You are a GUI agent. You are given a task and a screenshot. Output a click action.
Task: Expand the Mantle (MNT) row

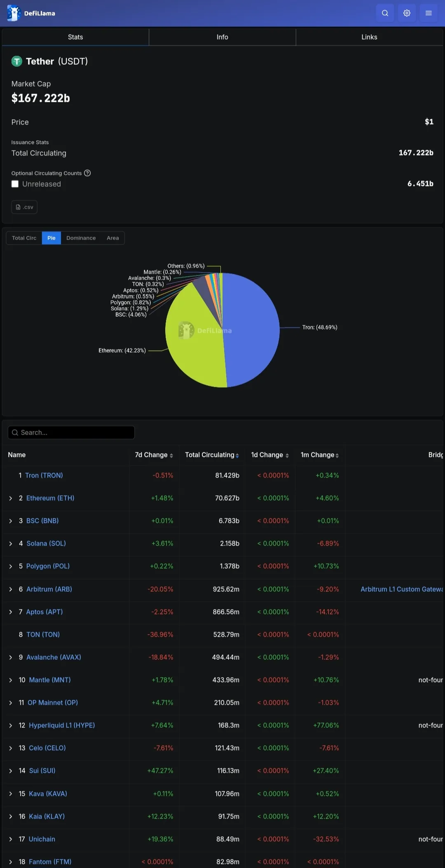[11, 680]
